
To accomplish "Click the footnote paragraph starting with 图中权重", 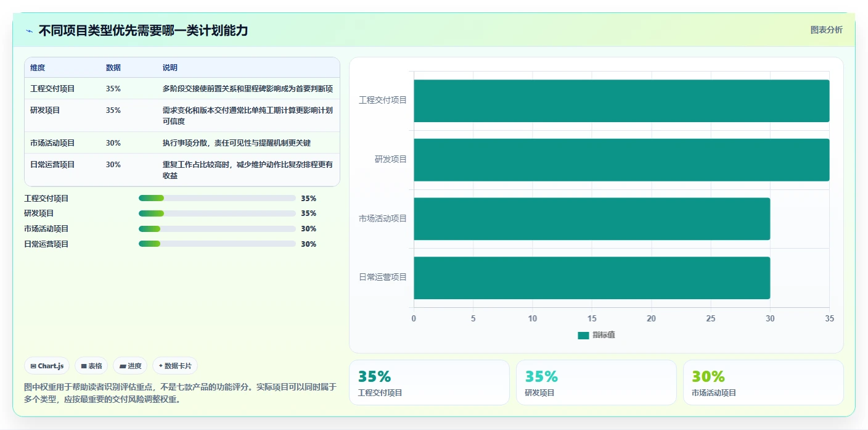I will tap(180, 393).
